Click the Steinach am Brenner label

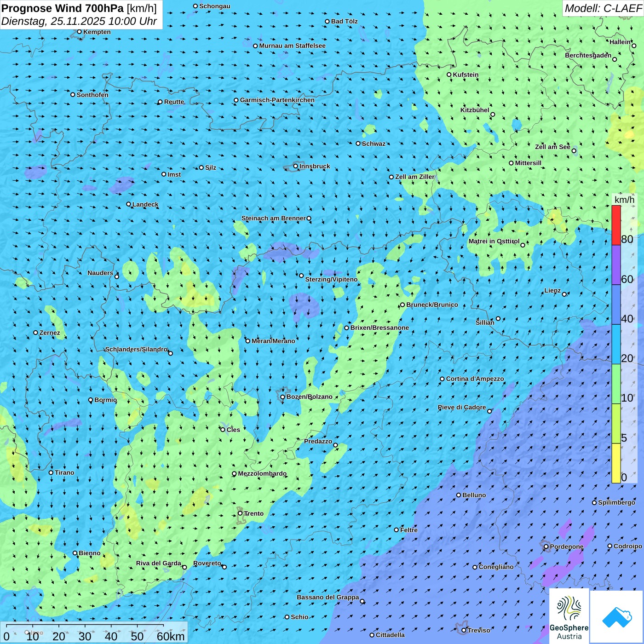click(x=273, y=218)
